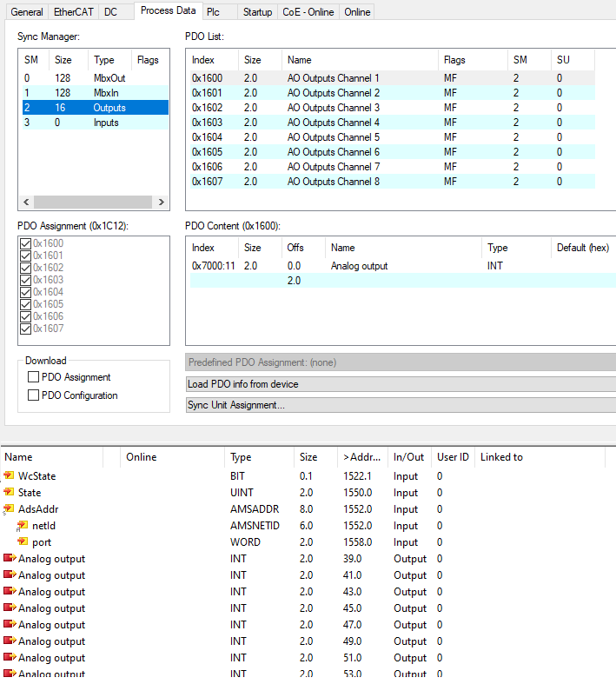Select Sync Manager row 1 MbxIn
The height and width of the screenshot is (684, 616).
tap(95, 93)
